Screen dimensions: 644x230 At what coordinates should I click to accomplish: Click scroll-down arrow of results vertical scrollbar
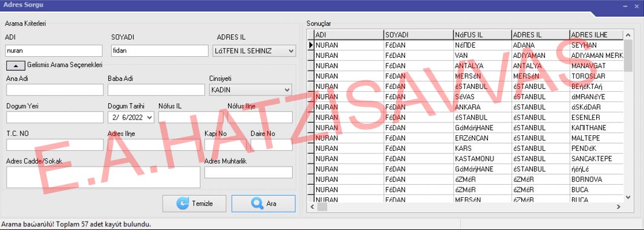pos(628,197)
